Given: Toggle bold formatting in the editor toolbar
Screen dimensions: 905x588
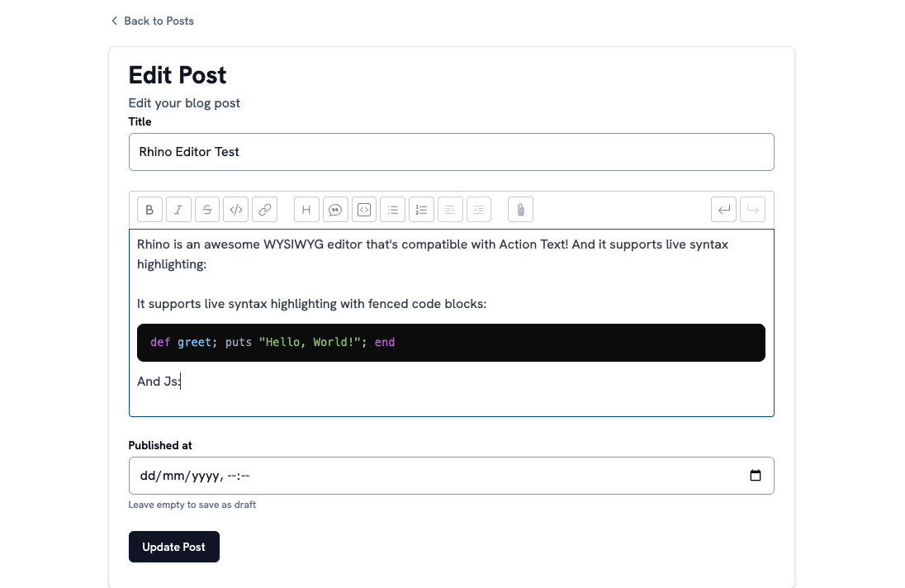Looking at the screenshot, I should point(149,210).
